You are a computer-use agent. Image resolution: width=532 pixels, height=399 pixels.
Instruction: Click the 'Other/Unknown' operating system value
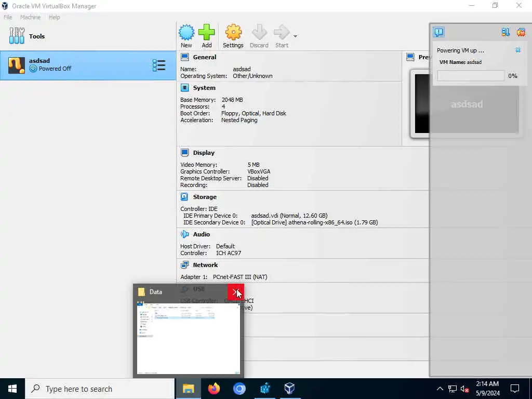pyautogui.click(x=252, y=76)
